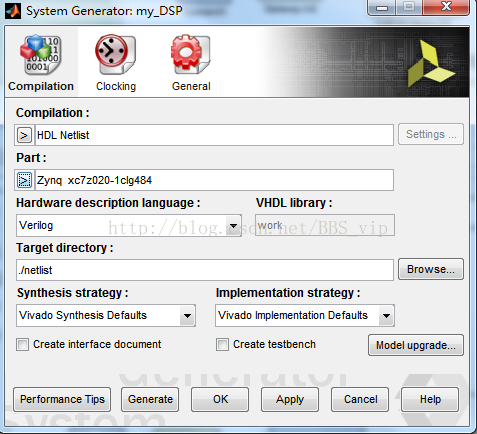The width and height of the screenshot is (477, 434).
Task: Open the Settings... button
Action: tap(431, 134)
